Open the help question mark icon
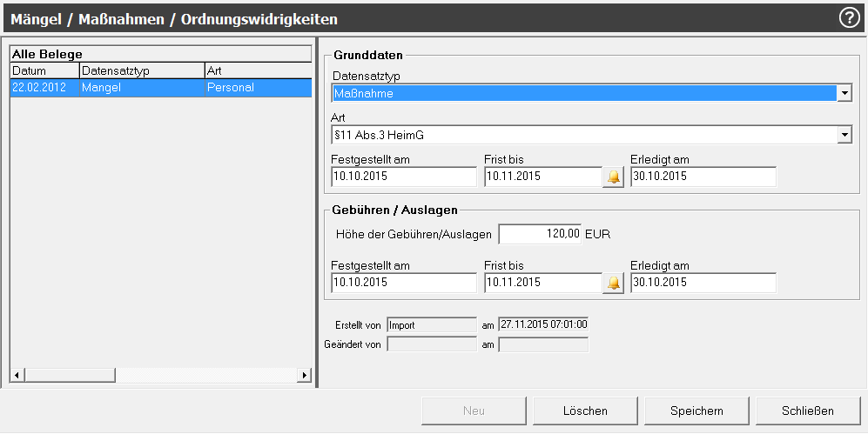Screen dimensions: 868x434 pos(849,17)
